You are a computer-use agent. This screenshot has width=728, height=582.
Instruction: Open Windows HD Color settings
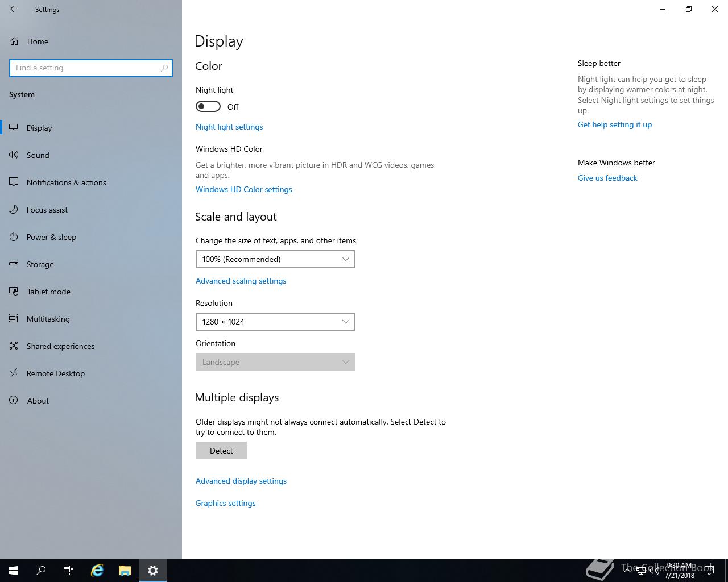244,189
